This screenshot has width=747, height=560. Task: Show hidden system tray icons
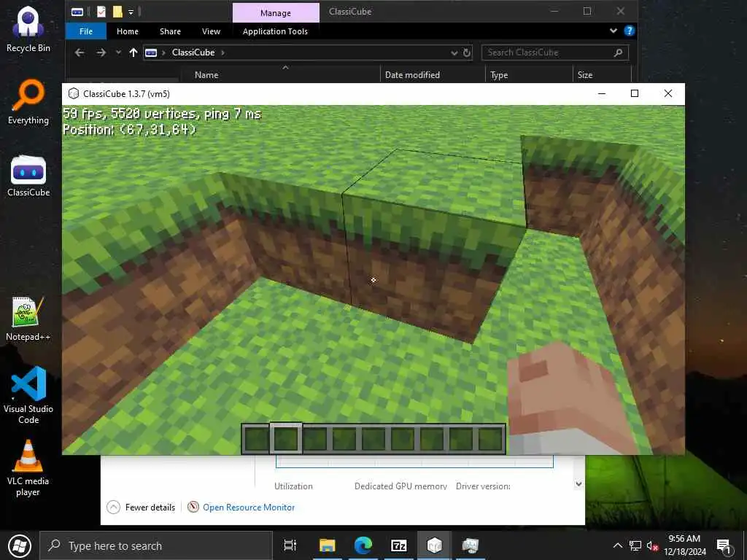[x=617, y=545]
